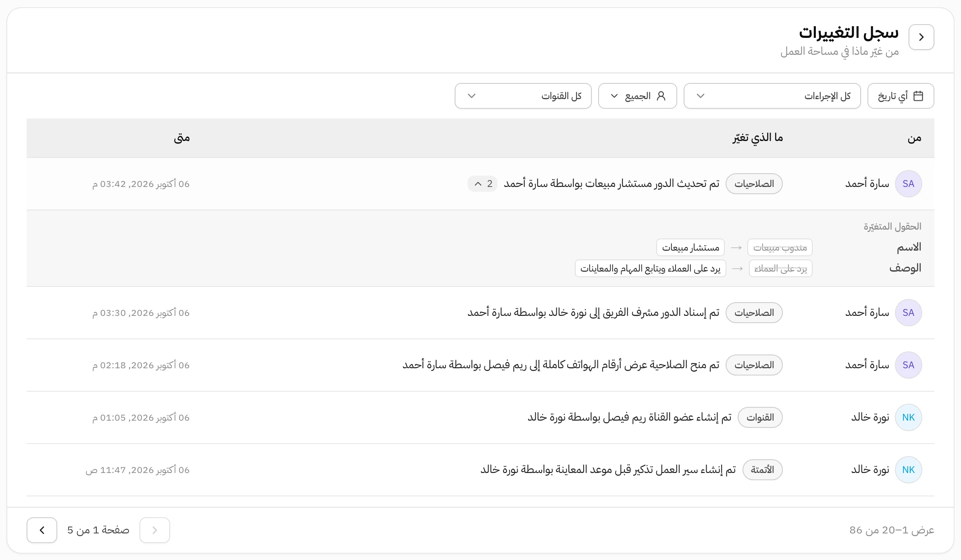Click the timestamp 06 أكتوبر 2026, 11:47 ص
This screenshot has width=961, height=560.
click(137, 470)
